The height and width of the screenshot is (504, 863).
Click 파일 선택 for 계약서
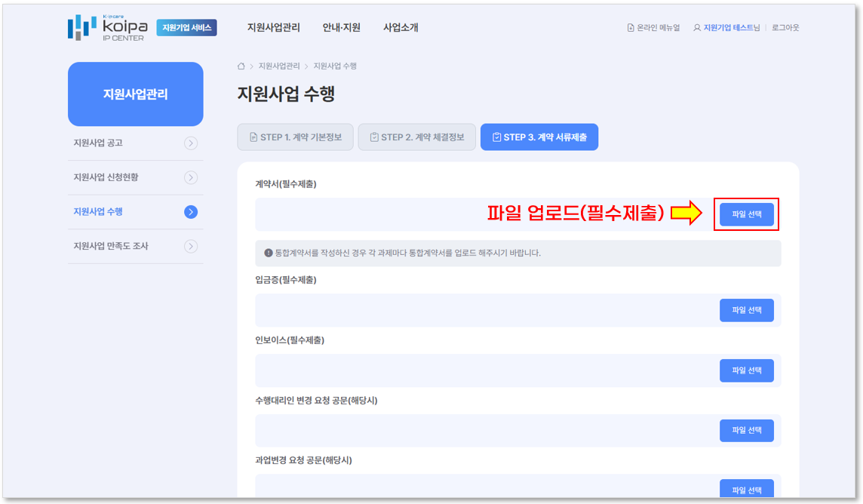pyautogui.click(x=746, y=214)
